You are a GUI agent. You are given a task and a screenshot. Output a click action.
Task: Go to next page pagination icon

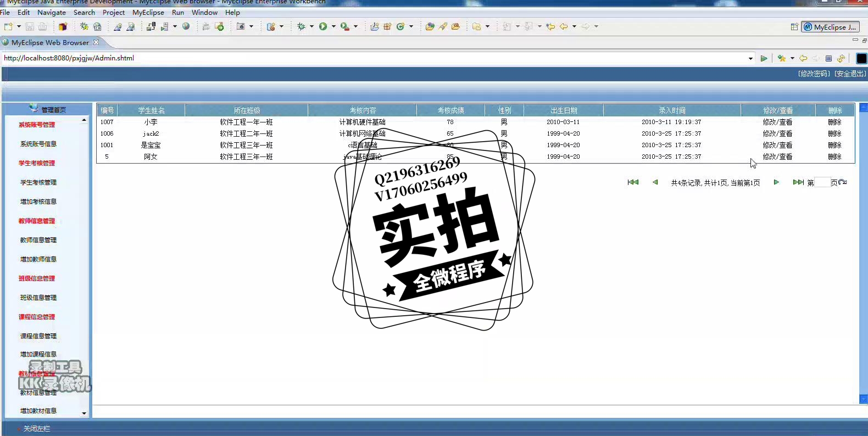[776, 182]
